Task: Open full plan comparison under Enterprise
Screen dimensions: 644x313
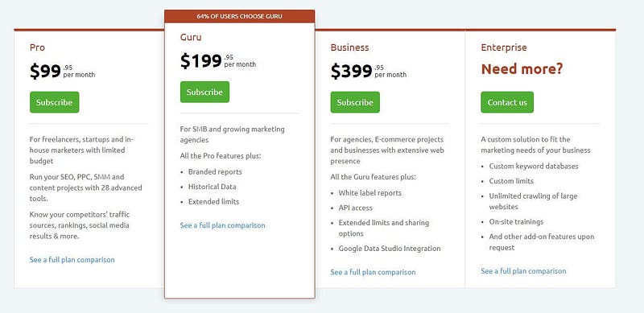Action: 524,271
